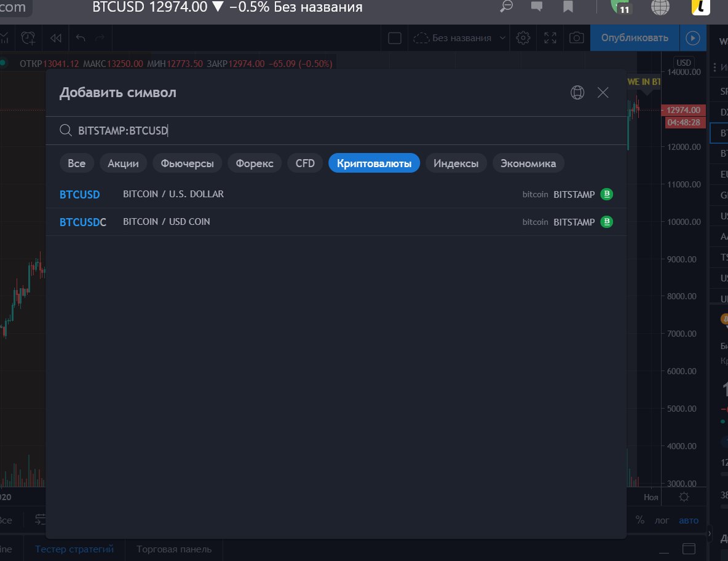Open chart settings gear icon in toolbar
The image size is (728, 561).
coord(523,37)
